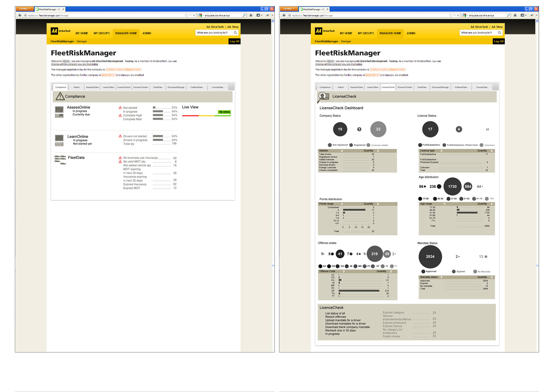Screen dimensions: 555x392
Task: Open the bookmarks dropdown in right window toolbar
Action: coord(523,15)
